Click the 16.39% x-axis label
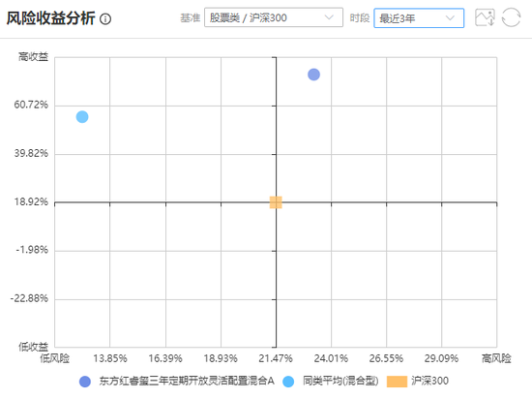 tap(165, 358)
